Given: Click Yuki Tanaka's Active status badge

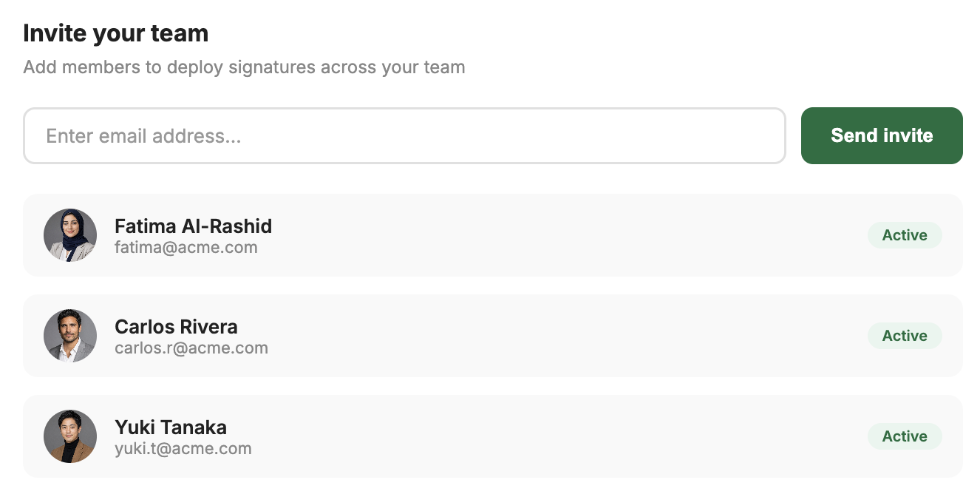Looking at the screenshot, I should pyautogui.click(x=904, y=436).
